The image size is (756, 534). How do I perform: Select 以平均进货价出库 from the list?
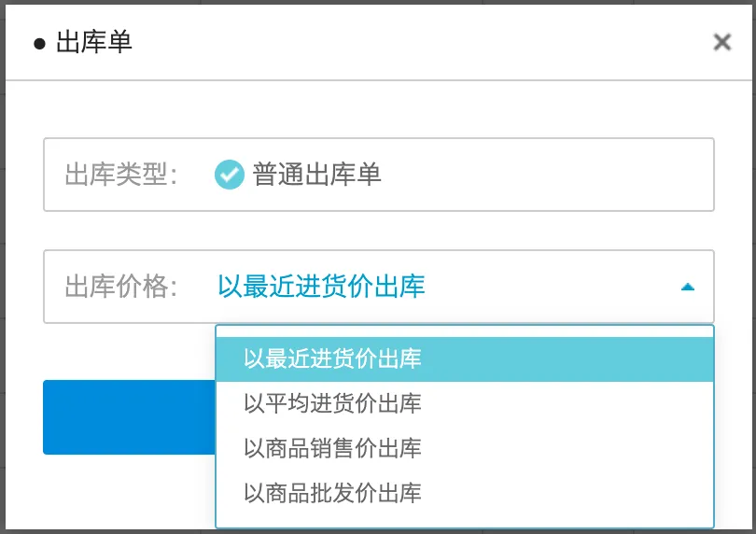click(x=332, y=403)
